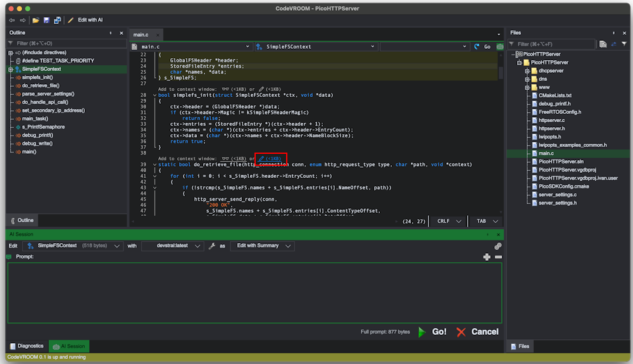The height and width of the screenshot is (364, 633).
Task: Switch to the main.c editor tab
Action: (x=141, y=35)
